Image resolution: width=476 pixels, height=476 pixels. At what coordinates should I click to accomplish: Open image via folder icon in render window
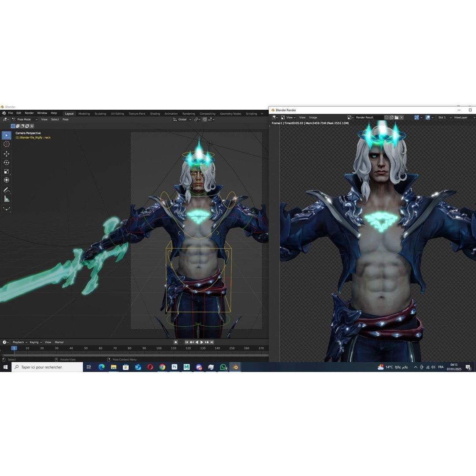point(397,118)
